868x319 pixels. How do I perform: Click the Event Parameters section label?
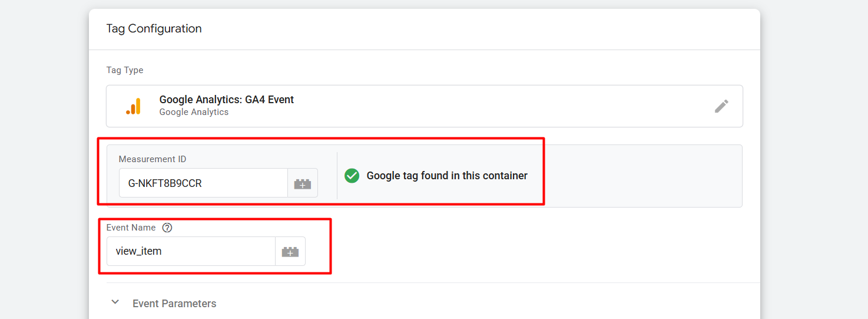174,304
